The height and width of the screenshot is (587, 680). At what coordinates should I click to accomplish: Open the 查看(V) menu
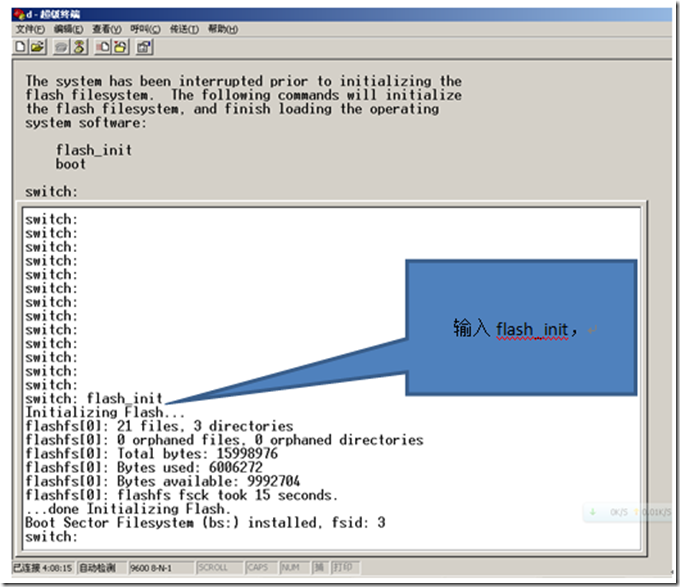tap(106, 29)
